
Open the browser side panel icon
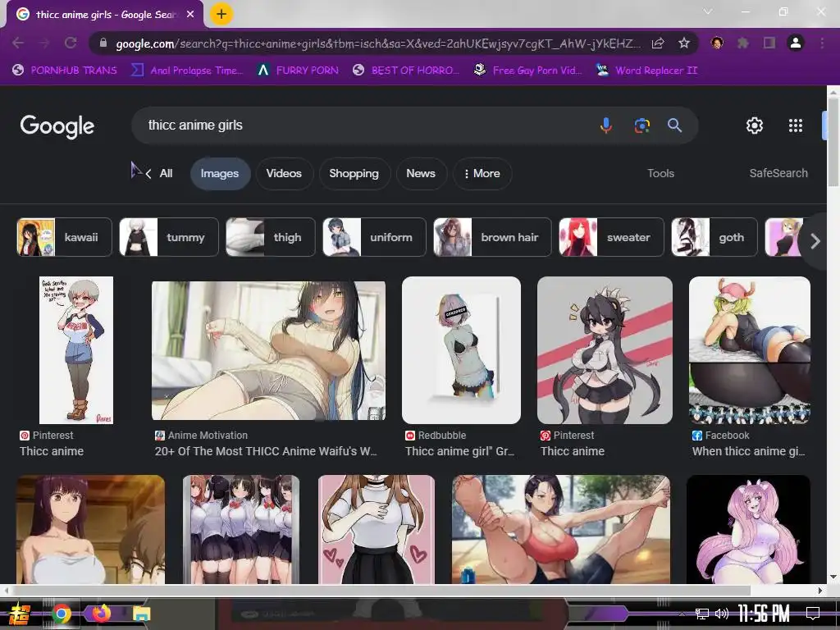(x=769, y=43)
